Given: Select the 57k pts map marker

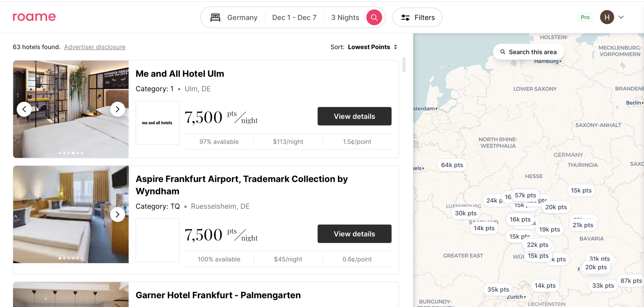Looking at the screenshot, I should [525, 195].
